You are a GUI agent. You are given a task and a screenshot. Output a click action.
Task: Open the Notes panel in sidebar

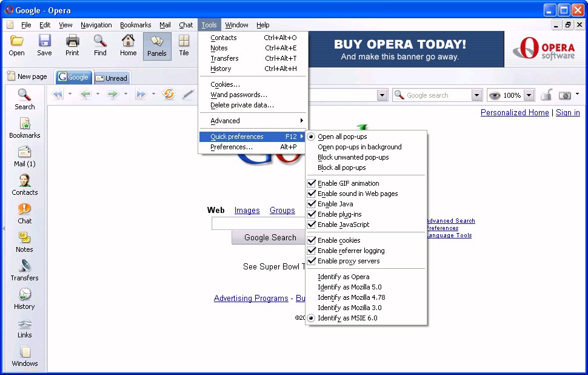[24, 242]
